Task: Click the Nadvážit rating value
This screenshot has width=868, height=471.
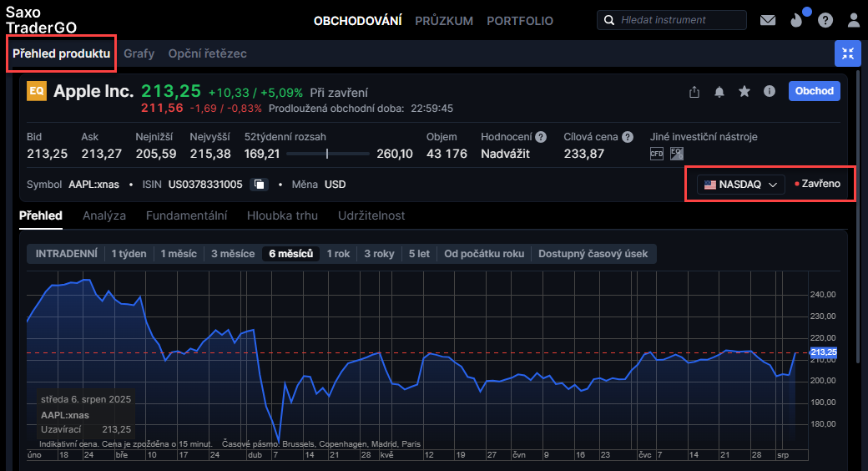Action: coord(506,154)
